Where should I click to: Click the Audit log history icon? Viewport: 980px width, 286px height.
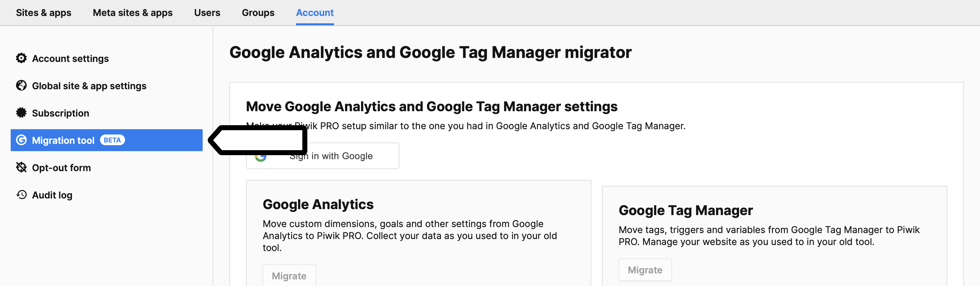pos(21,195)
